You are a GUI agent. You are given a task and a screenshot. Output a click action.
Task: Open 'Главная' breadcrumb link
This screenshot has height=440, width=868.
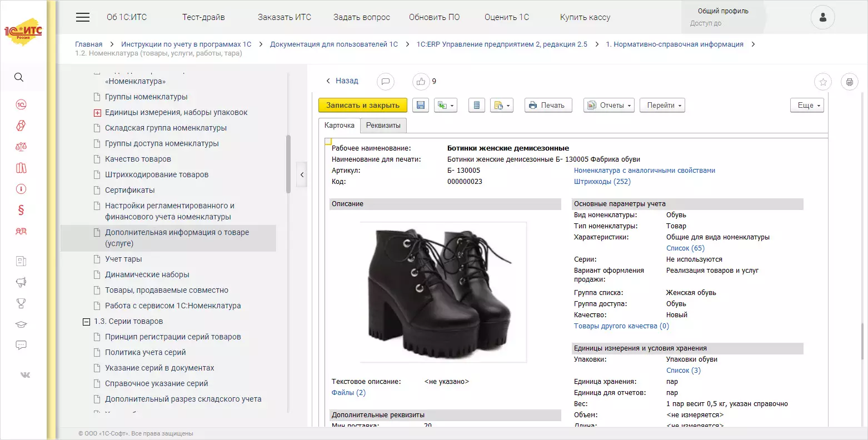pyautogui.click(x=88, y=44)
